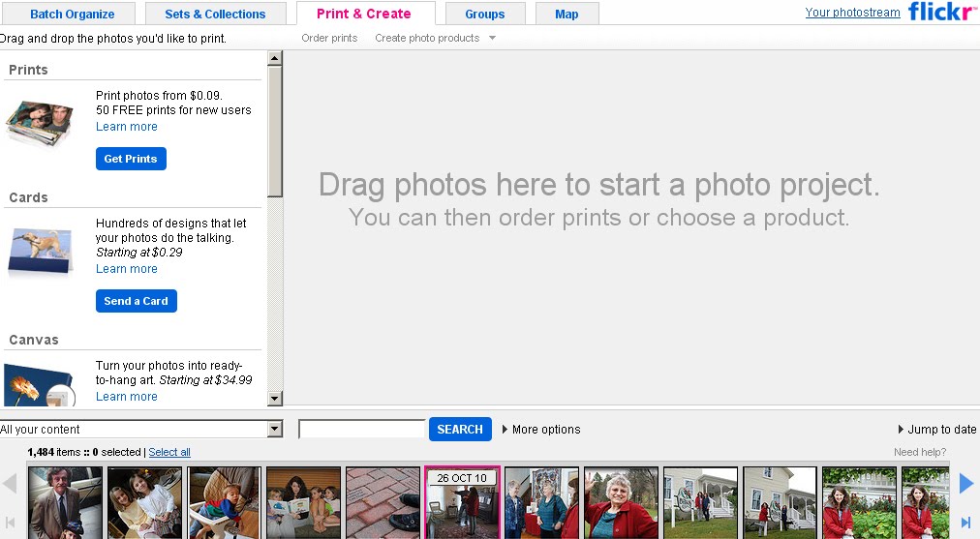Open Your photostream link
Screen dimensions: 980x539
852,12
